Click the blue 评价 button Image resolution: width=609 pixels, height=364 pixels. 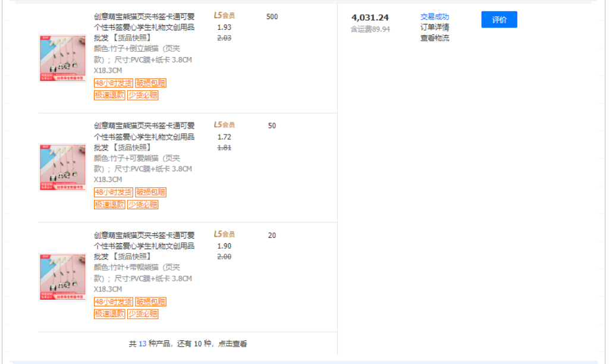[x=499, y=20]
